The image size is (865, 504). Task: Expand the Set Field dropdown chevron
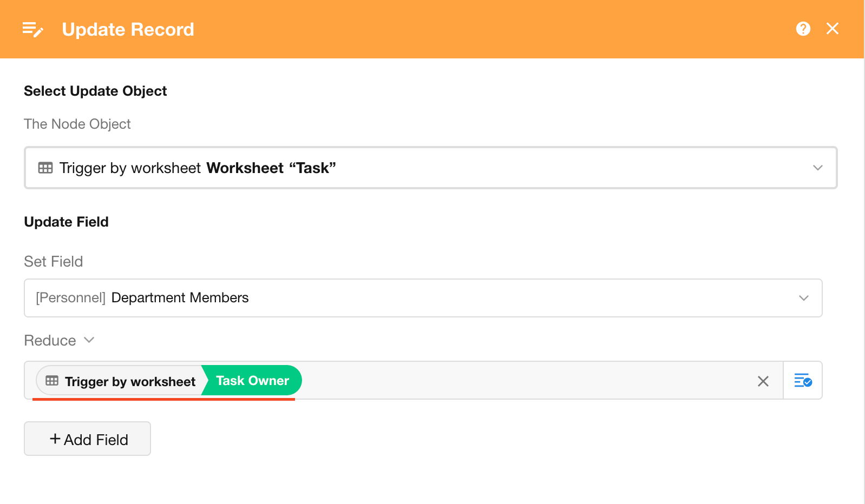click(x=804, y=298)
